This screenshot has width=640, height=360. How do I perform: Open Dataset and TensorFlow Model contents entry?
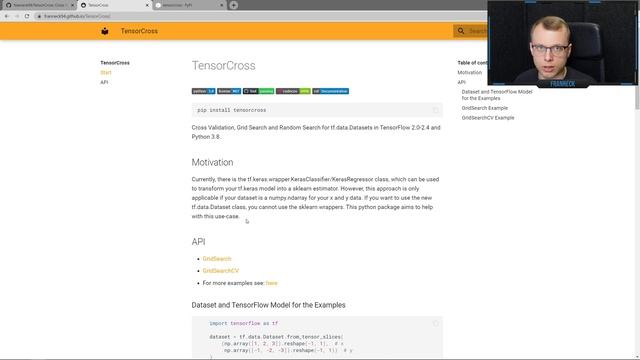497,95
